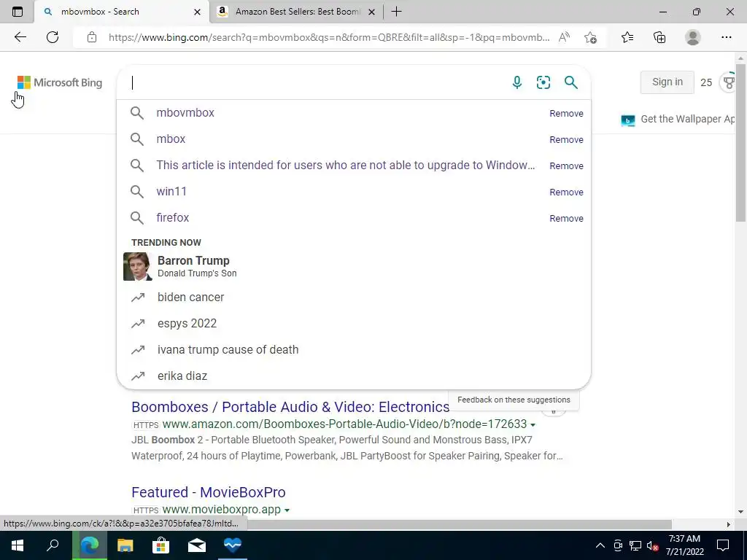Click the network tray icon
The width and height of the screenshot is (747, 560).
pos(635,545)
